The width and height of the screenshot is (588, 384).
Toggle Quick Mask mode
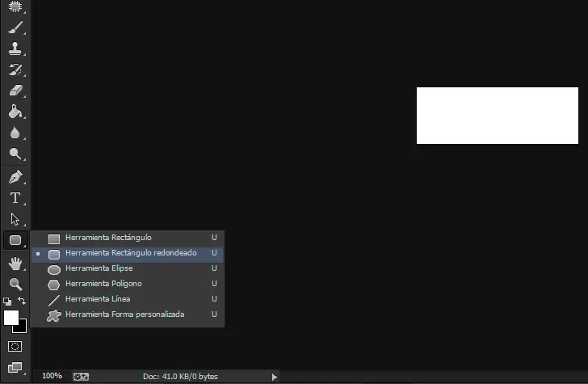15,346
